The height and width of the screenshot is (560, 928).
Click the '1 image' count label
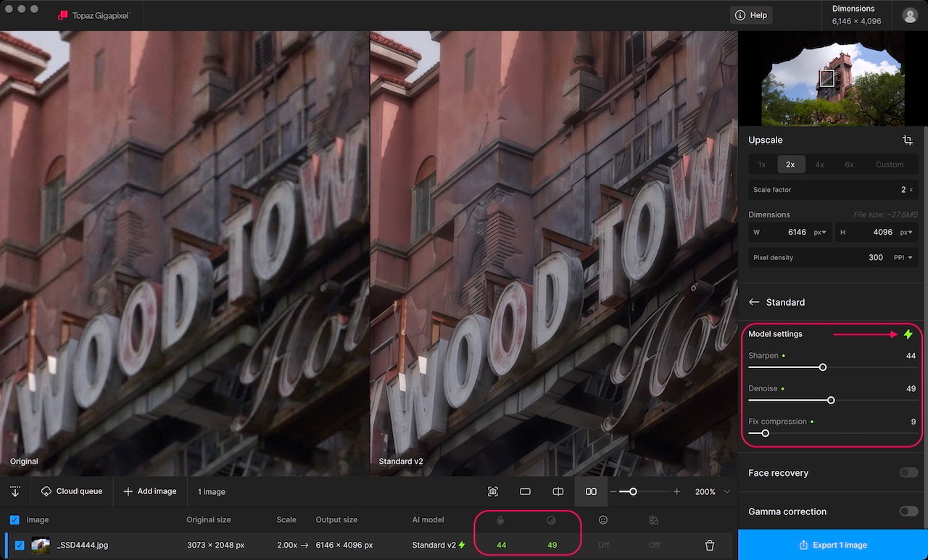212,492
